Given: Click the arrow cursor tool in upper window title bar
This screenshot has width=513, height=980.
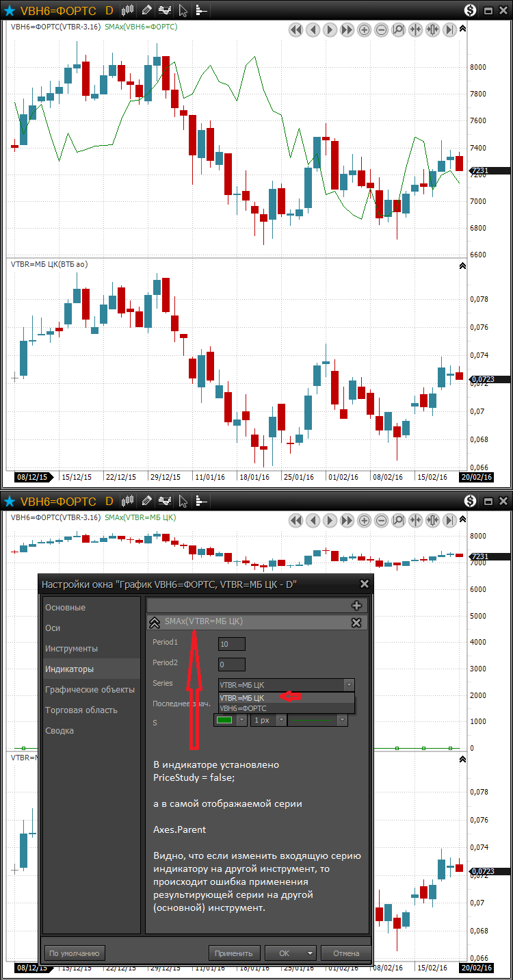Looking at the screenshot, I should [183, 10].
